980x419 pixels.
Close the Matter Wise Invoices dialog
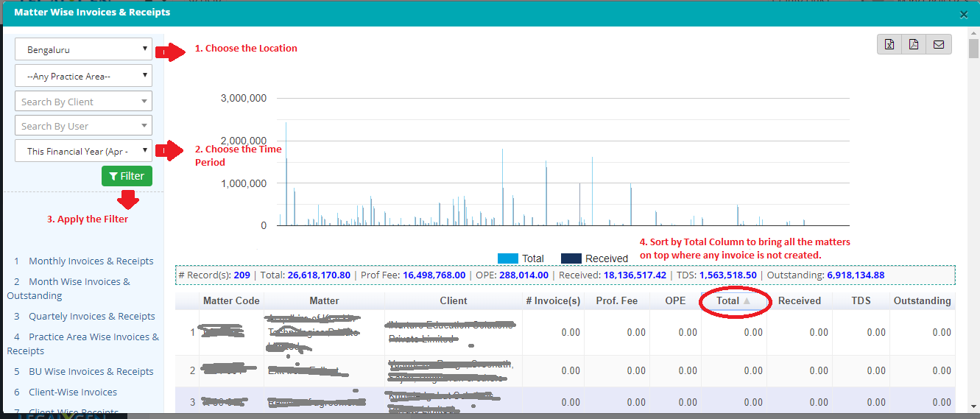click(964, 14)
